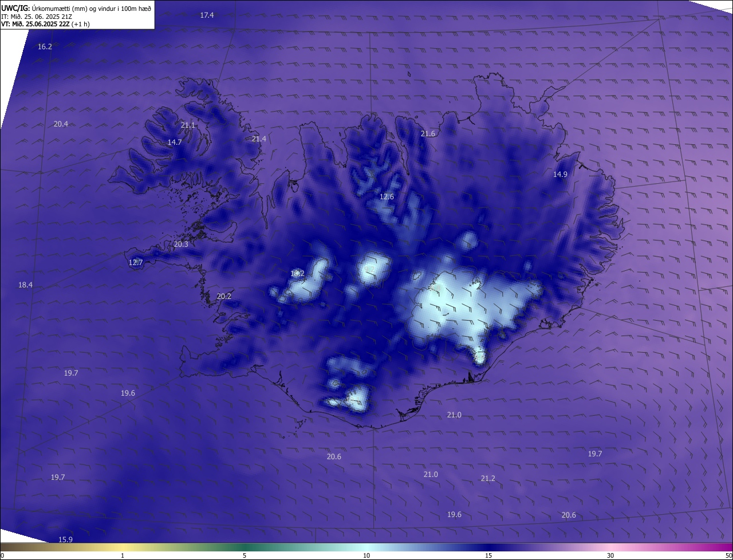Viewport: 733px width, 560px height.
Task: Click the '5' tick on the color scale
Action: pyautogui.click(x=245, y=555)
